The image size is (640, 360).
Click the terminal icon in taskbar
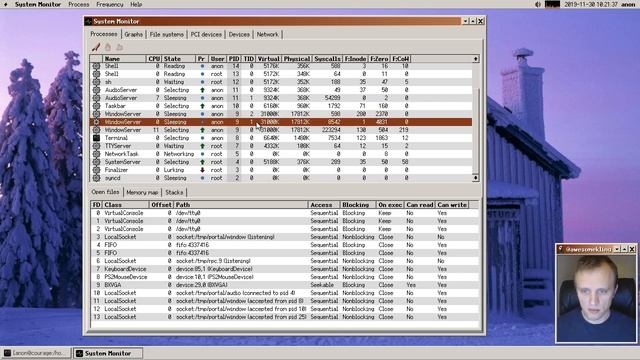[x=7, y=353]
